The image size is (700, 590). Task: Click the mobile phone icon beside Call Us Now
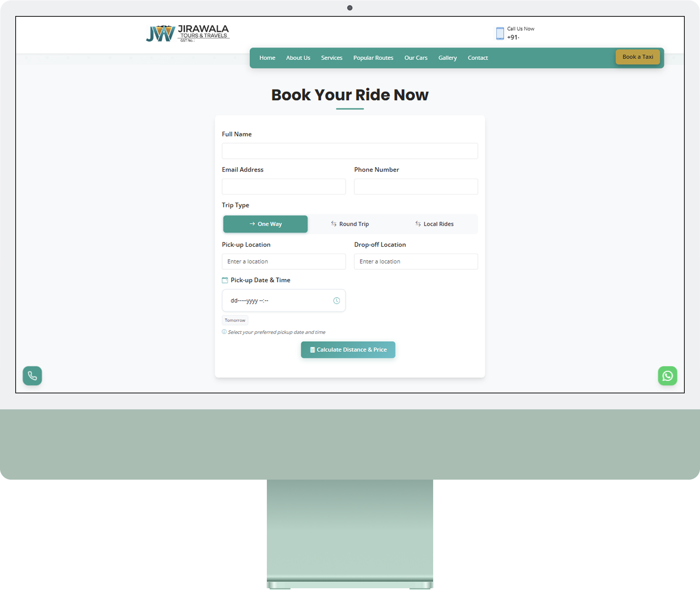pos(500,33)
